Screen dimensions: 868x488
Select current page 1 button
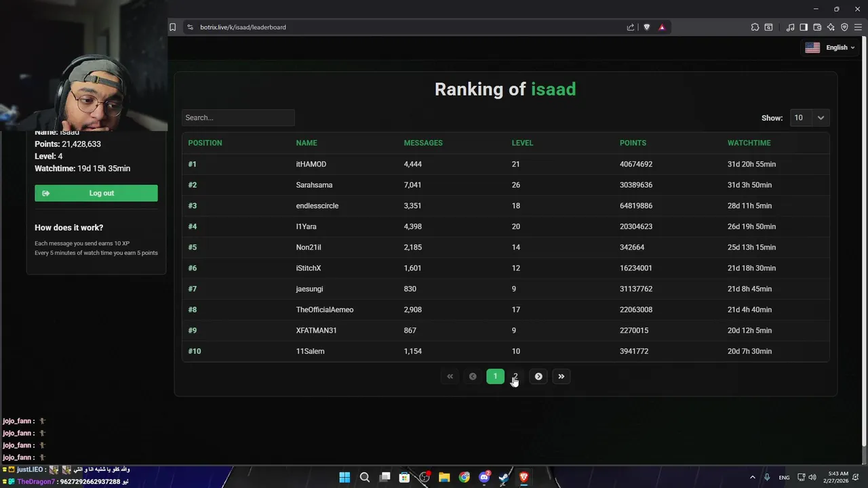pyautogui.click(x=495, y=376)
